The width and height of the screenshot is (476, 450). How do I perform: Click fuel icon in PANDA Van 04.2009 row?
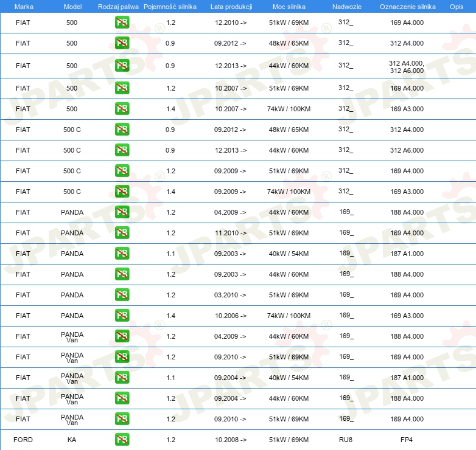(x=122, y=336)
